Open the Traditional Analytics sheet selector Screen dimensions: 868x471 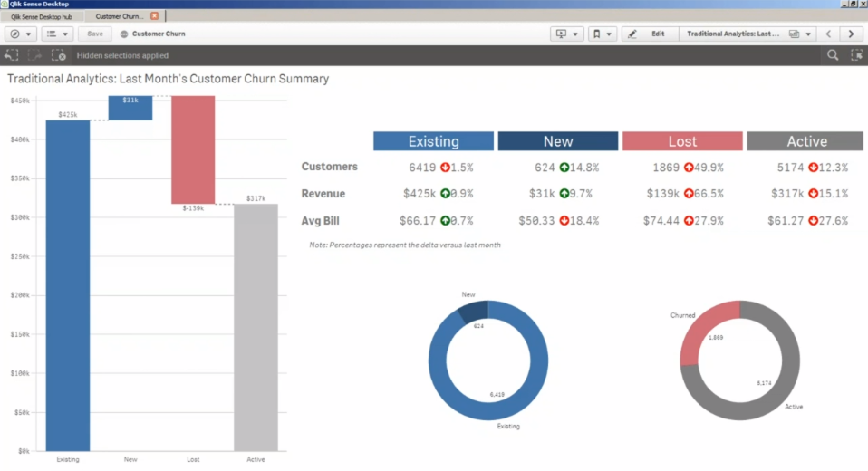(x=746, y=34)
